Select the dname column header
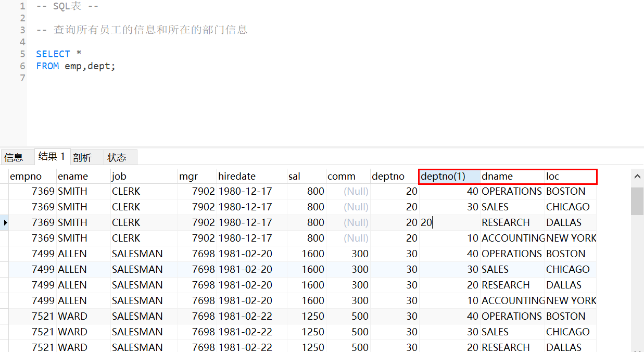This screenshot has height=352, width=644. tap(497, 177)
